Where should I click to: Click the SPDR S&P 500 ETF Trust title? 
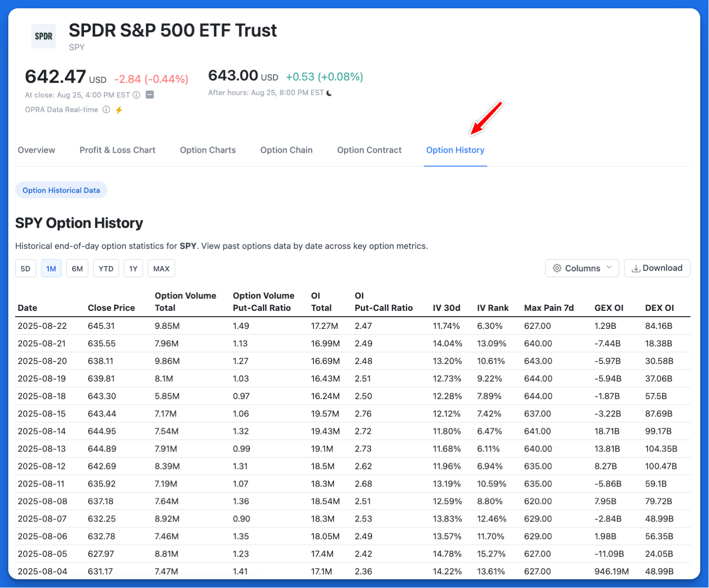(x=173, y=30)
